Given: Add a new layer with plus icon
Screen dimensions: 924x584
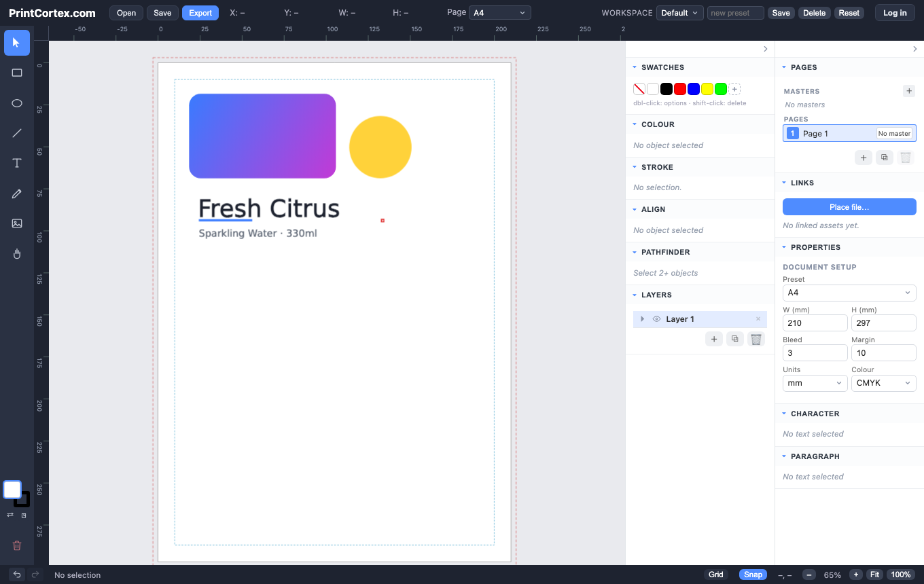Looking at the screenshot, I should (714, 339).
